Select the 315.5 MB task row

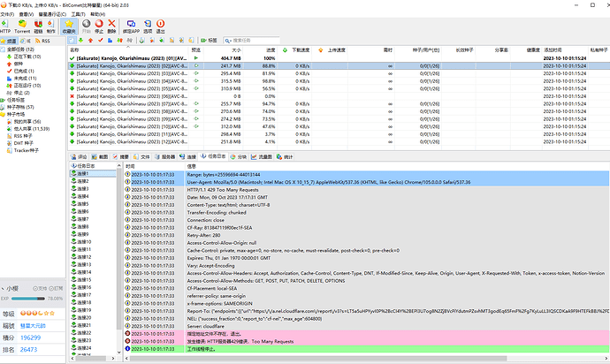(x=339, y=81)
